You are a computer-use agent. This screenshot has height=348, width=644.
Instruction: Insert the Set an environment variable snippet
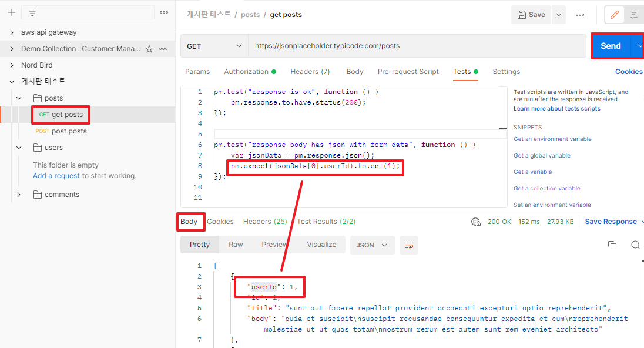[x=552, y=205]
